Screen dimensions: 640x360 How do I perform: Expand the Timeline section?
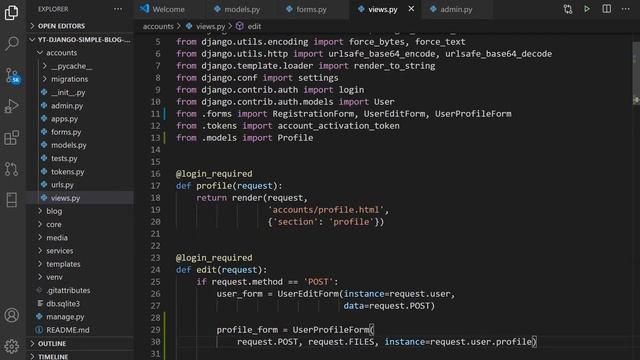(x=80, y=356)
